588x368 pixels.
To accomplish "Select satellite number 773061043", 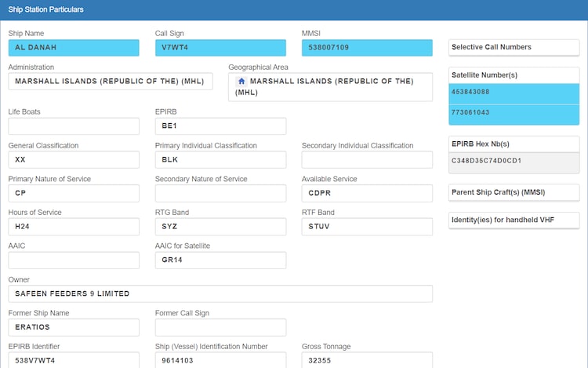I will click(514, 113).
